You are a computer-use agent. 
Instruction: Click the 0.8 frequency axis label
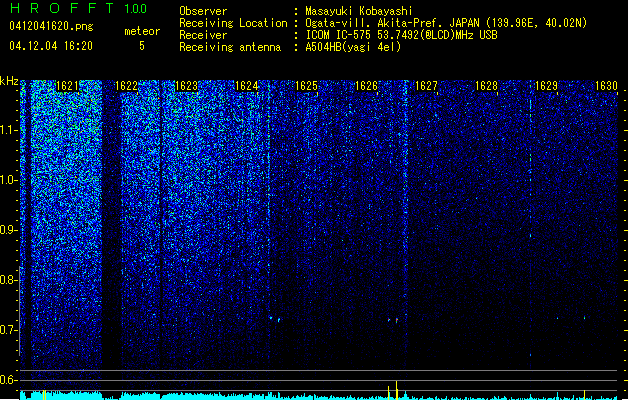tap(8, 280)
